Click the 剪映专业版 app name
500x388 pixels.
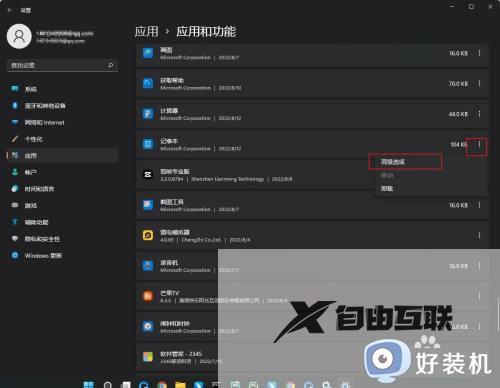(x=175, y=171)
